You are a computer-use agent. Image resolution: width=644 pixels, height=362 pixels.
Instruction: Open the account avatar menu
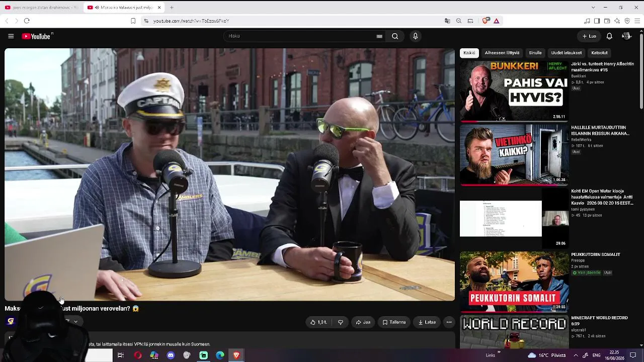[x=626, y=36]
